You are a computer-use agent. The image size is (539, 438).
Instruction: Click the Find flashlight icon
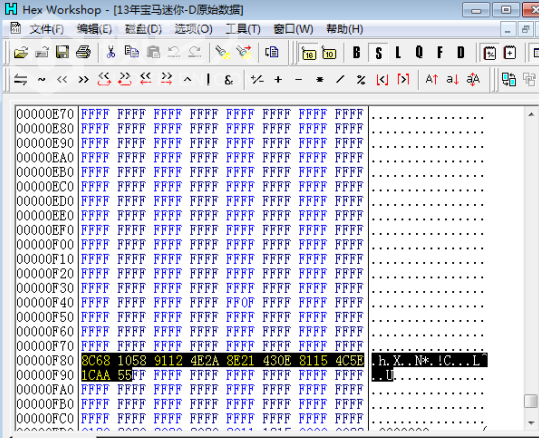pos(222,52)
